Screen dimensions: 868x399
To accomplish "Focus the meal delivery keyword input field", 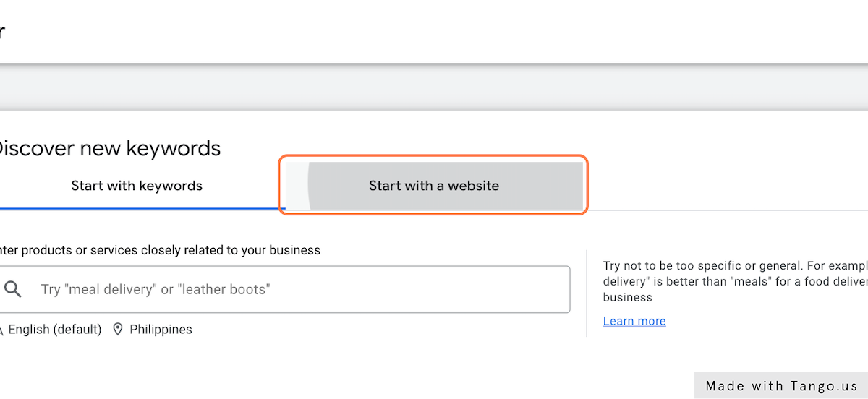I will tap(289, 289).
